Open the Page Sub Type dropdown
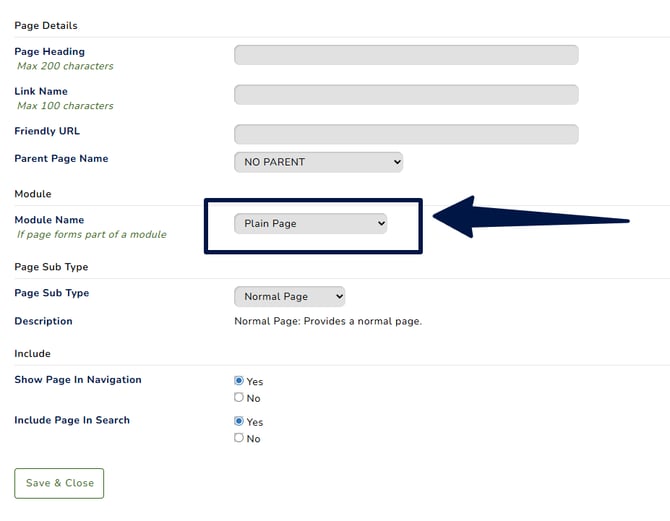Viewport: 670px width, 521px height. [x=289, y=297]
